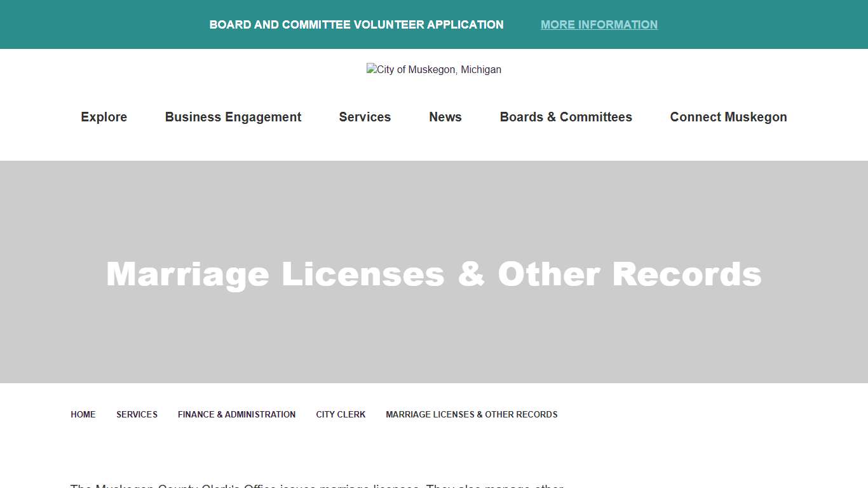Navigate to HOME via the breadcrumb
This screenshot has width=868, height=488.
coord(83,414)
